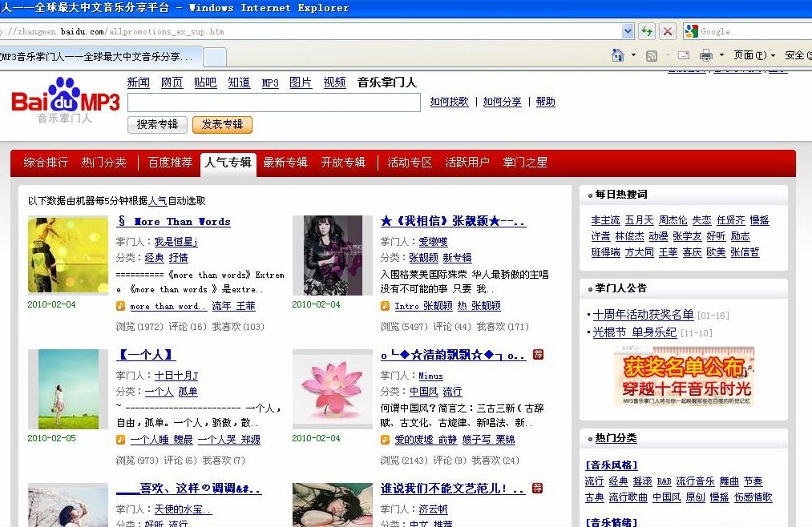Click the browser address bar
Screen dimensions: 812x527
(309, 31)
